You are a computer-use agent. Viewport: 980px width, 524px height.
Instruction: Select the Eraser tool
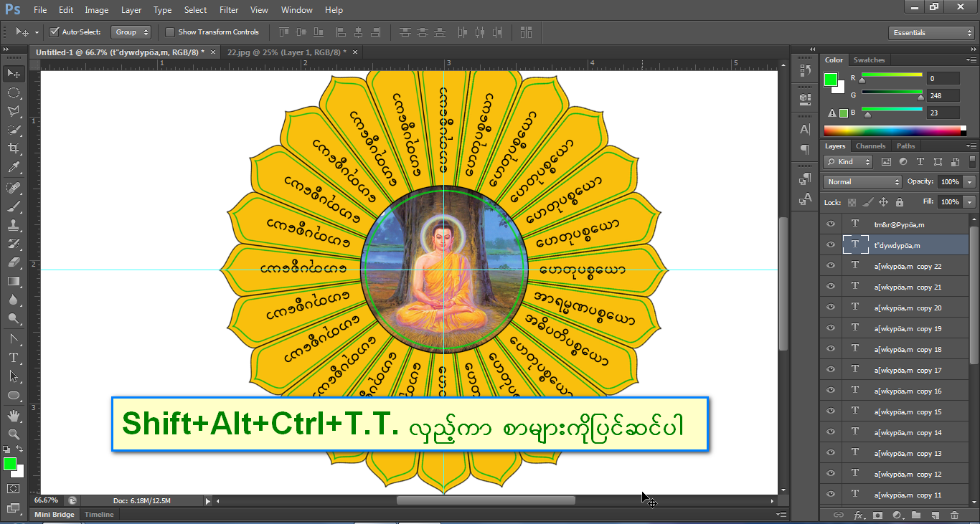coord(14,262)
